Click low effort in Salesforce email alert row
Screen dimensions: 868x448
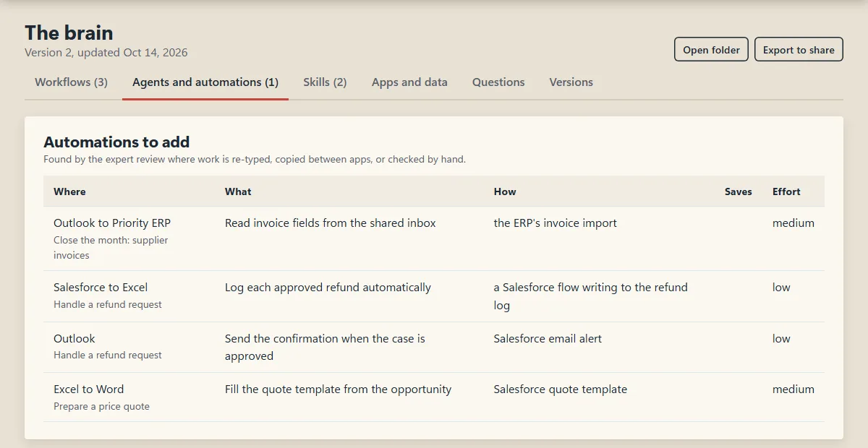(x=781, y=338)
